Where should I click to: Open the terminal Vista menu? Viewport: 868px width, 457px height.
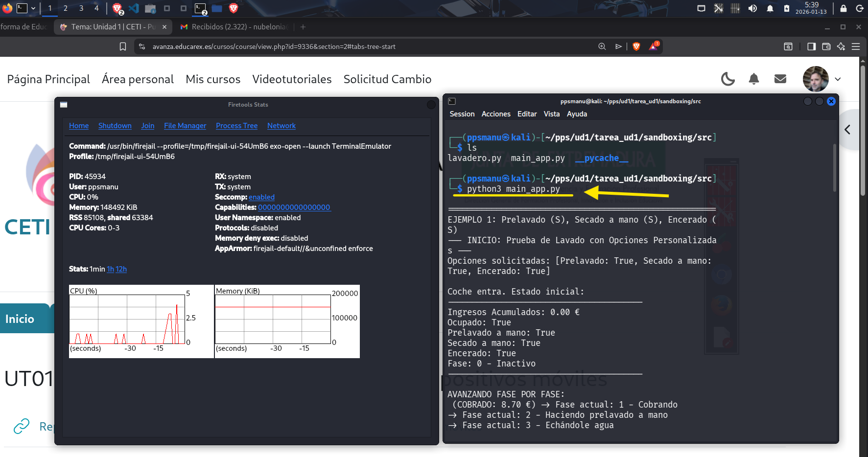(552, 114)
